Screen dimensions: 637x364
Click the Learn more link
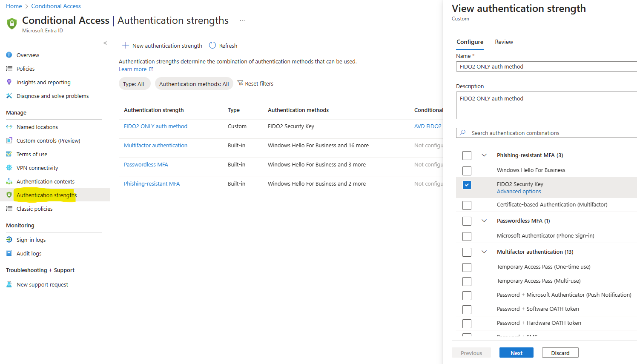[x=132, y=69]
